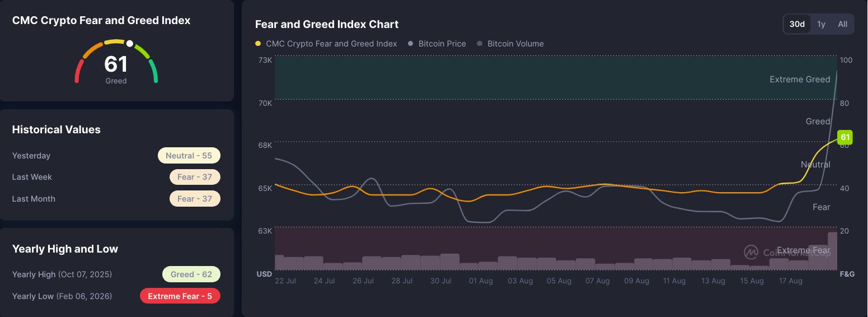The height and width of the screenshot is (317, 868).
Task: Click the green 61 current value marker
Action: (x=844, y=137)
